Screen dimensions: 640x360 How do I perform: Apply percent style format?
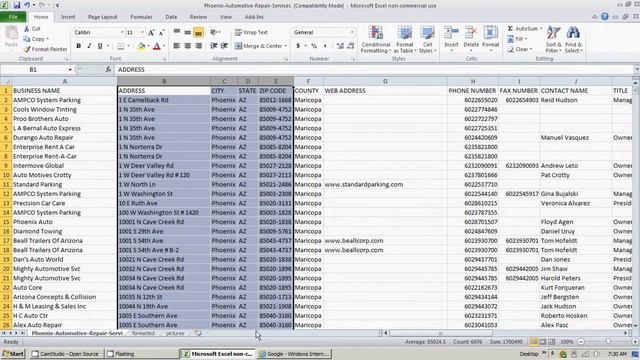coord(314,46)
